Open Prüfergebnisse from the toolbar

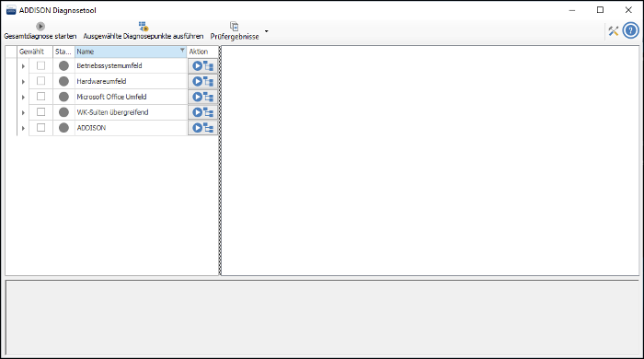pyautogui.click(x=235, y=31)
